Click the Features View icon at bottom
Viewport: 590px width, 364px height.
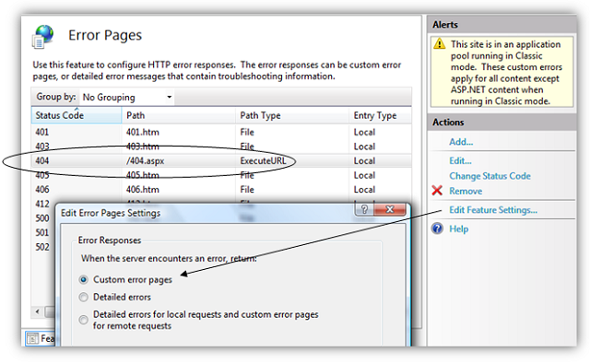(33, 339)
